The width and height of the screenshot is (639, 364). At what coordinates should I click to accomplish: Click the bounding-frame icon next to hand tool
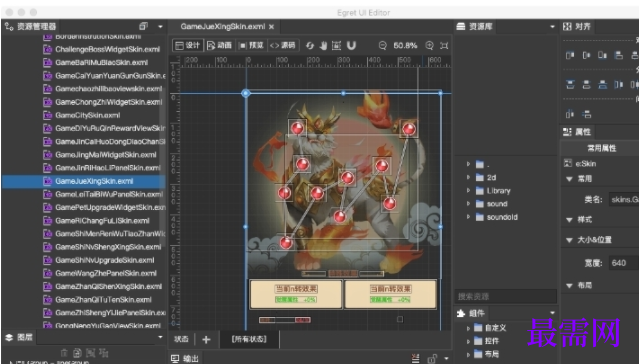337,45
